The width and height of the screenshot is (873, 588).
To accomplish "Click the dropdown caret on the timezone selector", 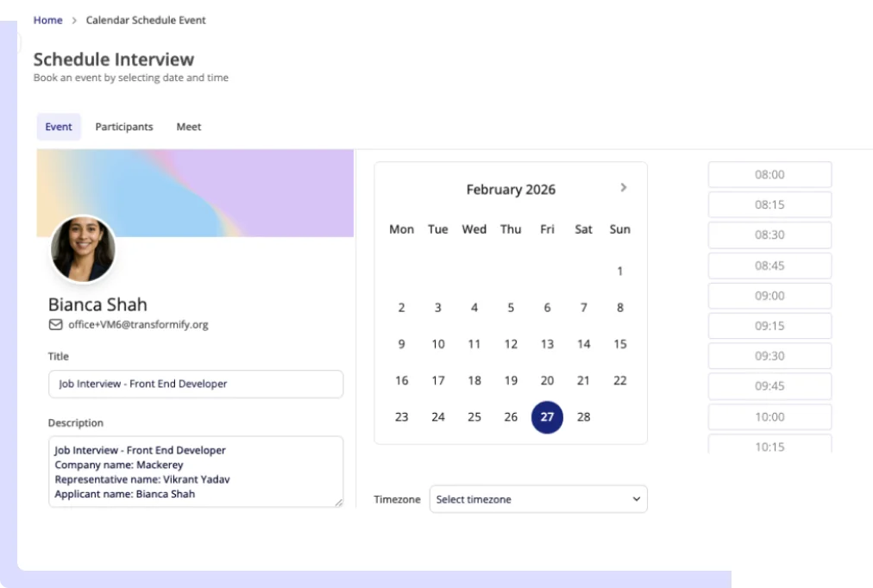I will pos(635,499).
